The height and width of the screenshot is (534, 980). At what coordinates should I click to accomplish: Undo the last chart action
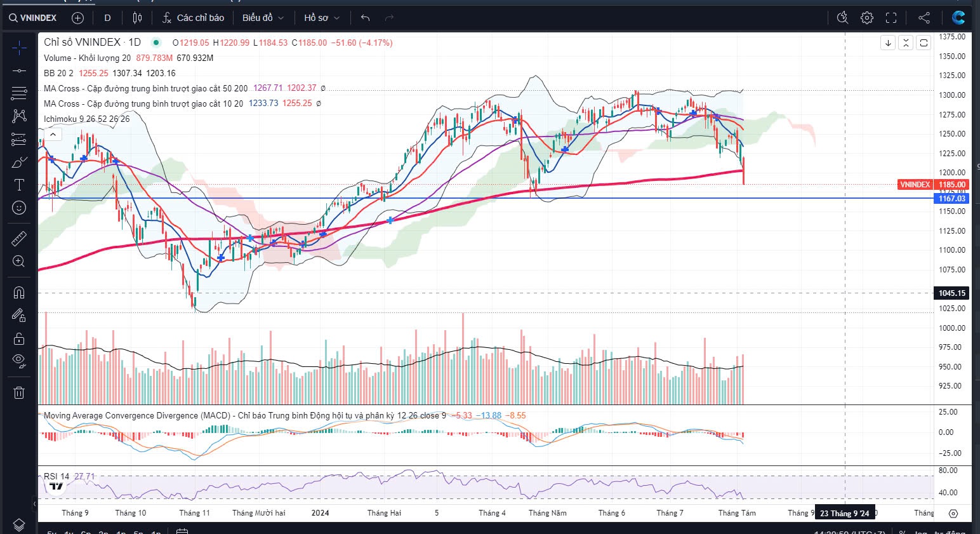(365, 18)
